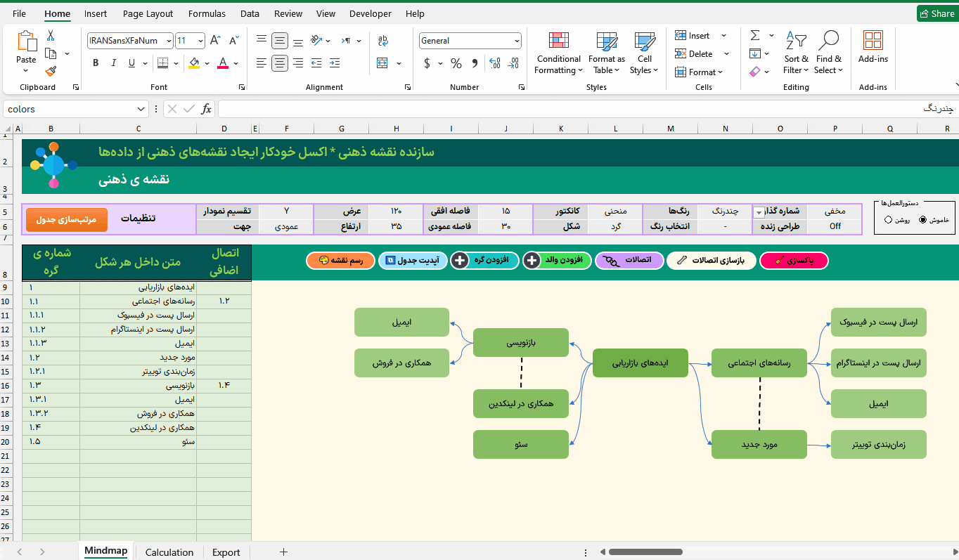959x560 pixels.
Task: Open the Export sheet tab
Action: (226, 552)
